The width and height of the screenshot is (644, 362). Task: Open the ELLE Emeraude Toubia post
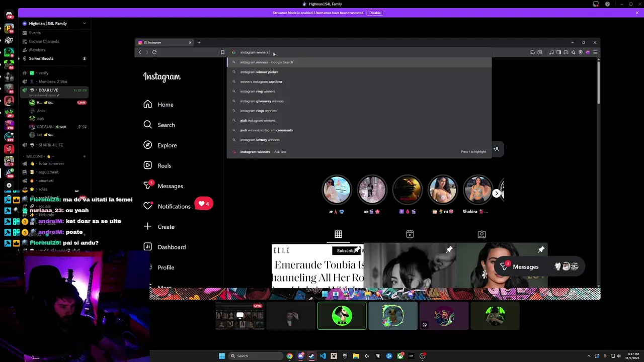click(317, 266)
